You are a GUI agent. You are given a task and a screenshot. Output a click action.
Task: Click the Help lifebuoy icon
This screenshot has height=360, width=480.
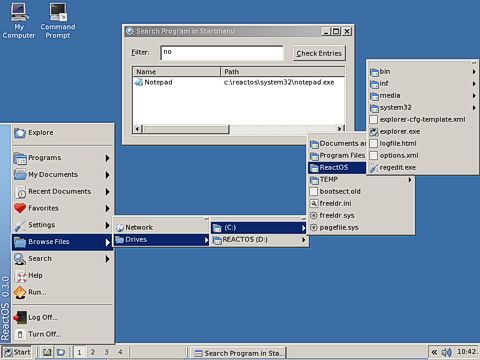pos(20,276)
